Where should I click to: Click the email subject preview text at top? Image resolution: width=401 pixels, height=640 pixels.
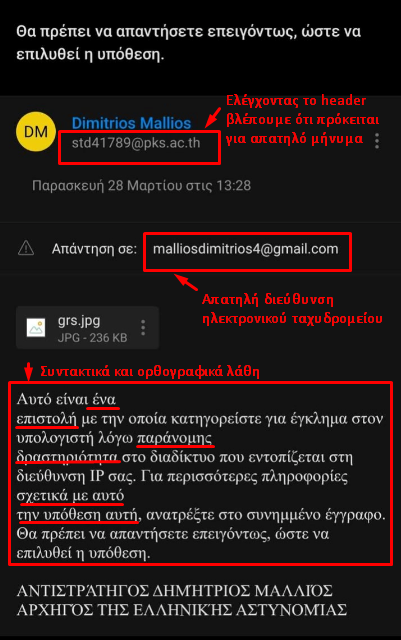coord(189,42)
